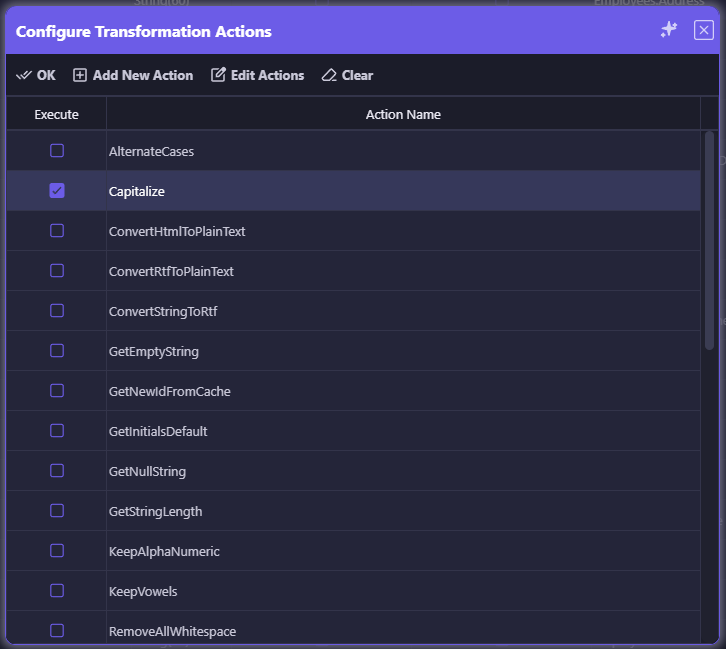The width and height of the screenshot is (726, 649).
Task: Click the ConvertStringToRtf action name
Action: pyautogui.click(x=163, y=312)
